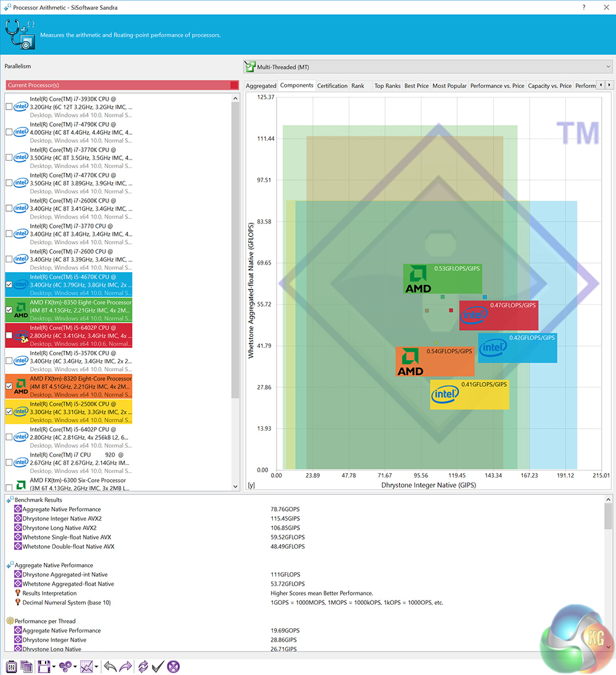The width and height of the screenshot is (616, 675).
Task: Switch to the Best Price tab
Action: point(416,86)
